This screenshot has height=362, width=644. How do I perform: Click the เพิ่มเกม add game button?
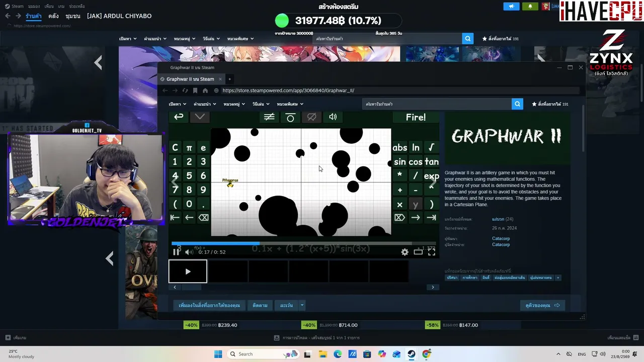[16, 338]
